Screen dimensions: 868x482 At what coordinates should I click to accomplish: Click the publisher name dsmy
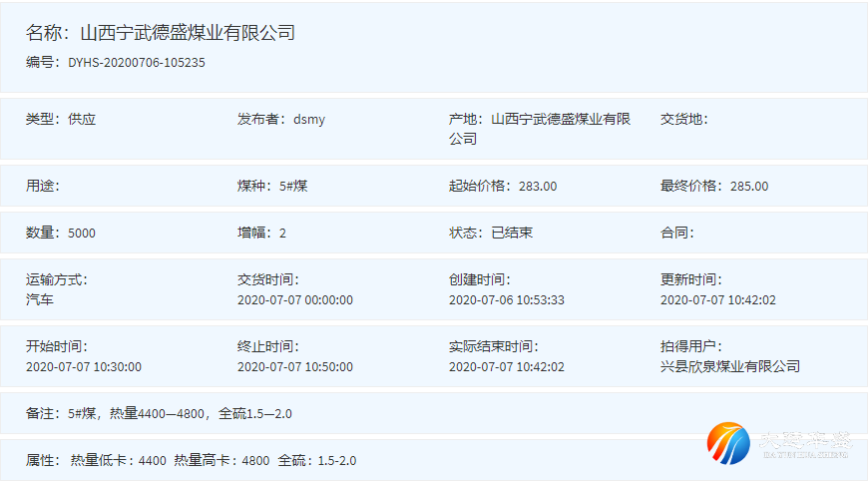[x=309, y=120]
